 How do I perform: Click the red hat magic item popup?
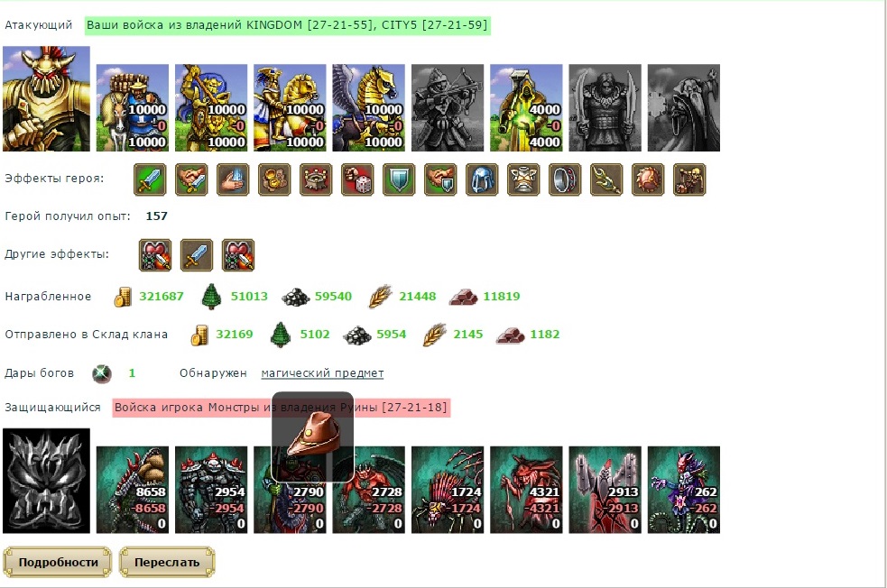point(313,437)
